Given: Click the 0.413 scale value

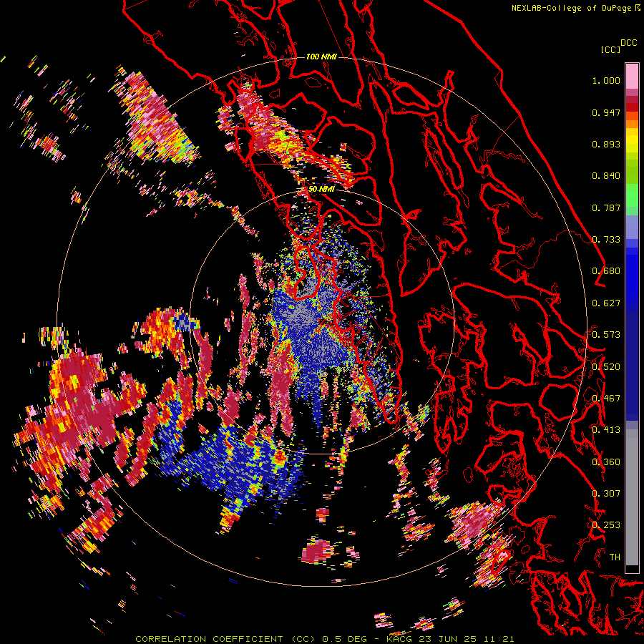Looking at the screenshot, I should pos(606,430).
